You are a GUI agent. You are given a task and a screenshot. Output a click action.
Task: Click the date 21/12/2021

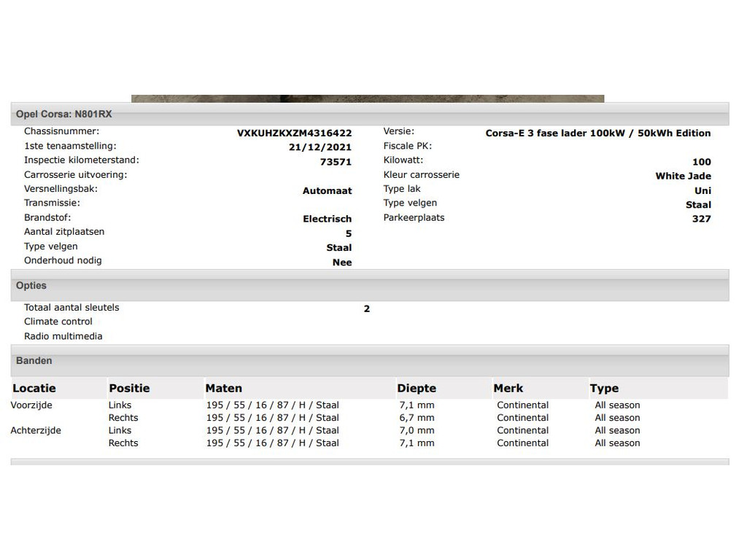320,147
